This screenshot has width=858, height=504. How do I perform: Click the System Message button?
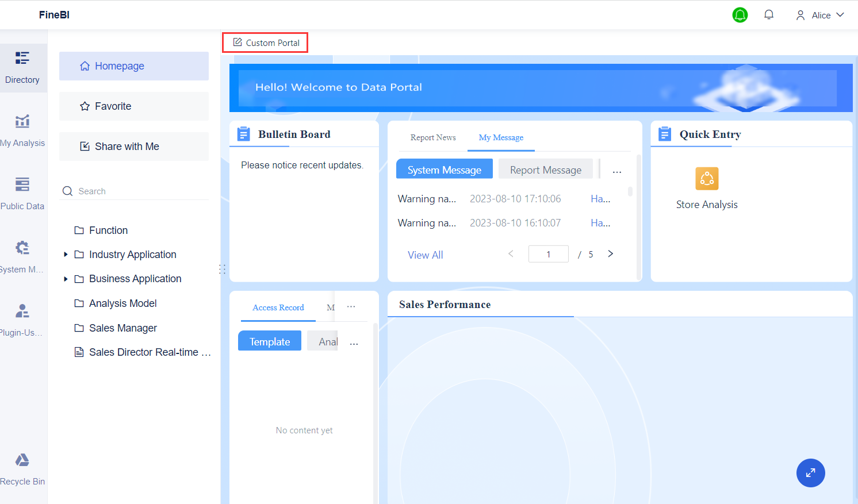[x=445, y=169]
